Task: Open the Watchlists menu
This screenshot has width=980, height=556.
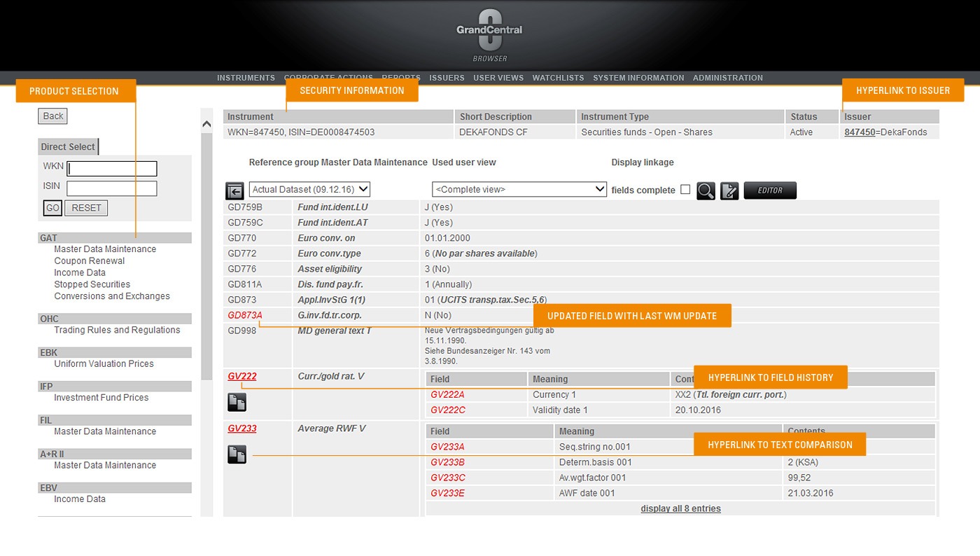Action: (x=558, y=78)
